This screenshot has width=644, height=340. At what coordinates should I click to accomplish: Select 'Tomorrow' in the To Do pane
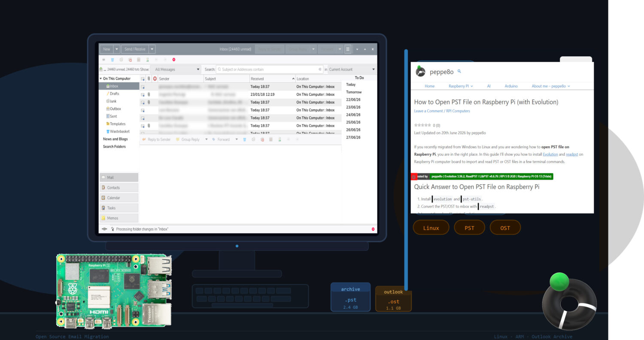pyautogui.click(x=354, y=92)
